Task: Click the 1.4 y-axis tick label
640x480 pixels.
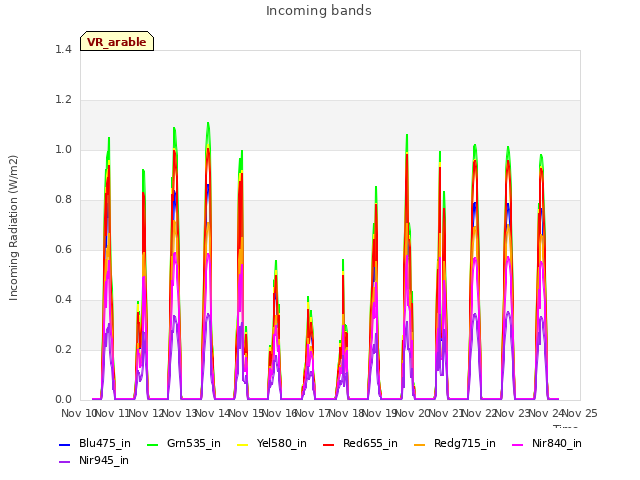Action: 63,49
